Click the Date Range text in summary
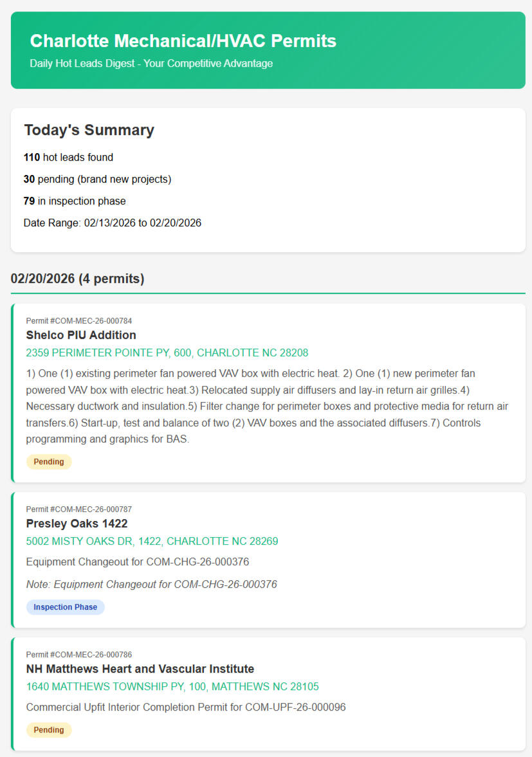 113,223
